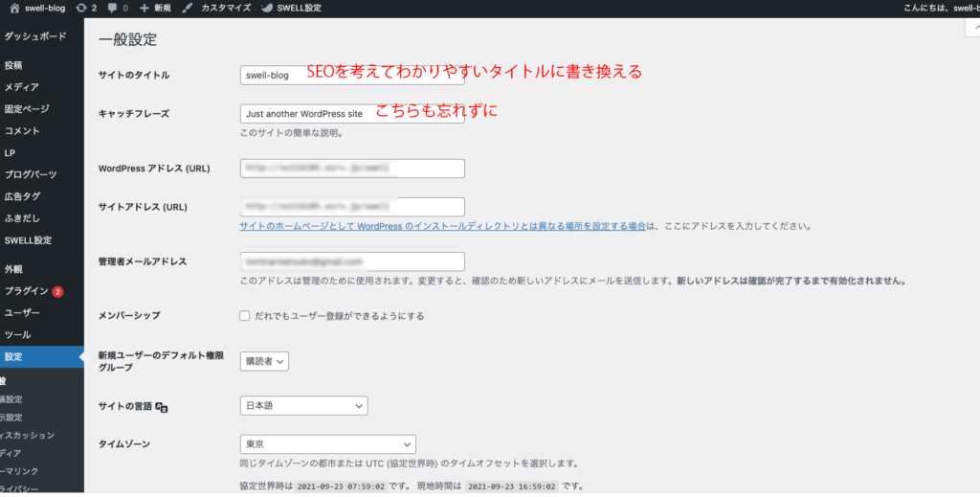The height and width of the screenshot is (497, 980).
Task: Open プラグイン in the sidebar
Action: (26, 291)
